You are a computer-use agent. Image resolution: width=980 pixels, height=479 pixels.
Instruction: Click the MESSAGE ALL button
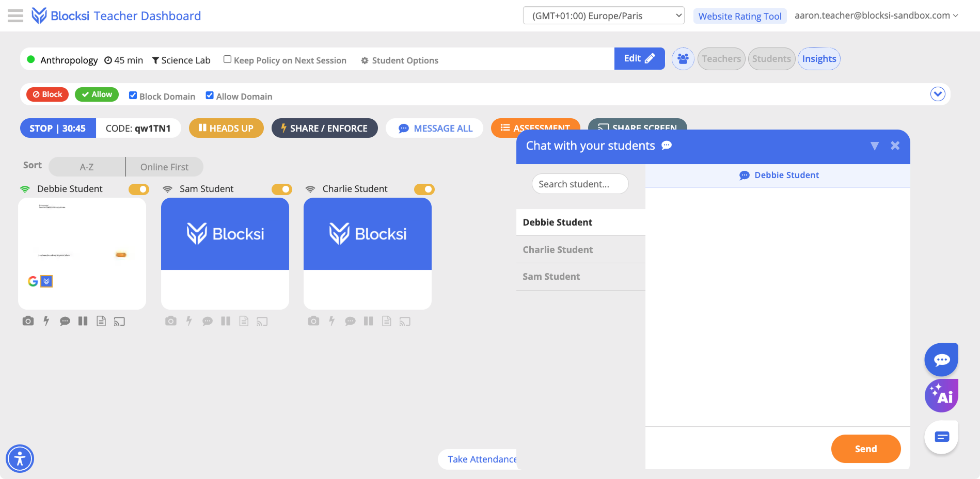(435, 128)
